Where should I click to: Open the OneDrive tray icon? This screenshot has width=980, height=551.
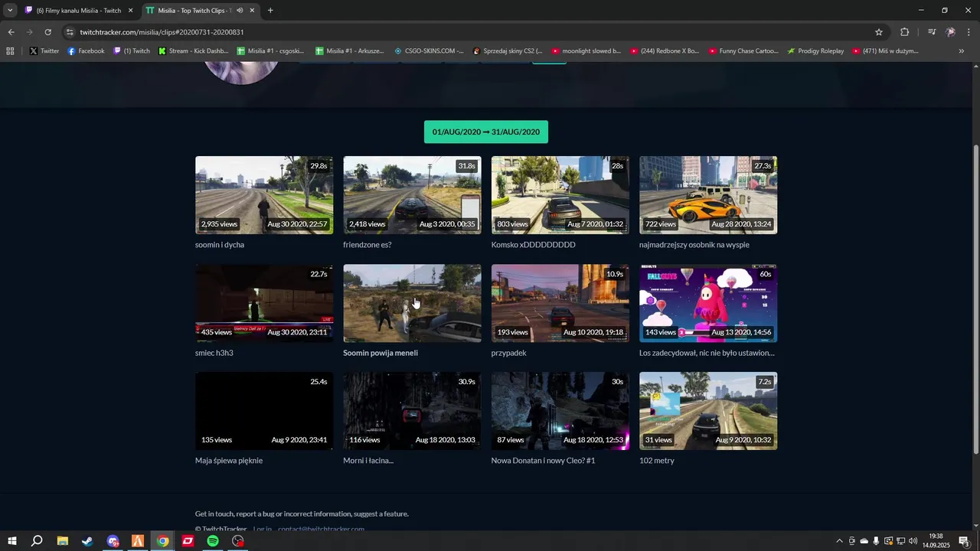point(864,541)
